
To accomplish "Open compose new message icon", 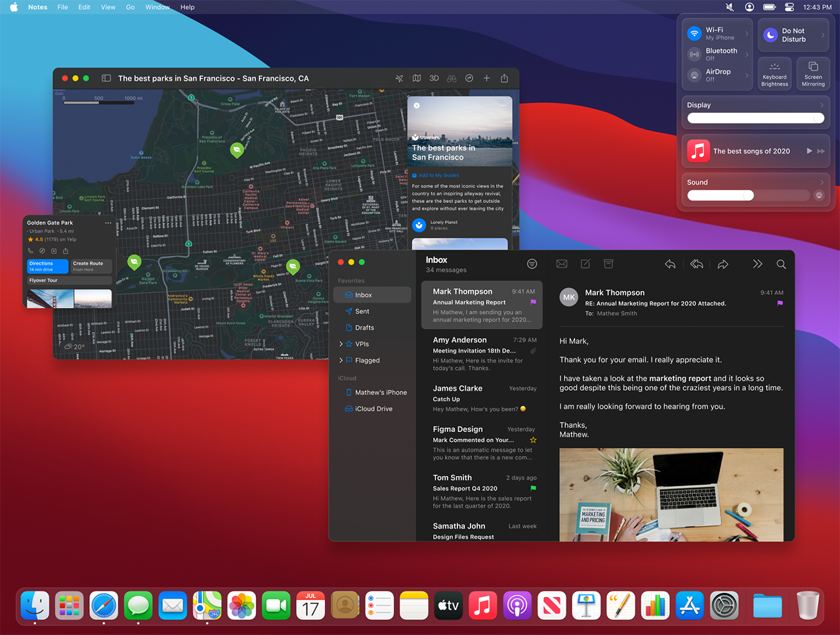I will [585, 264].
